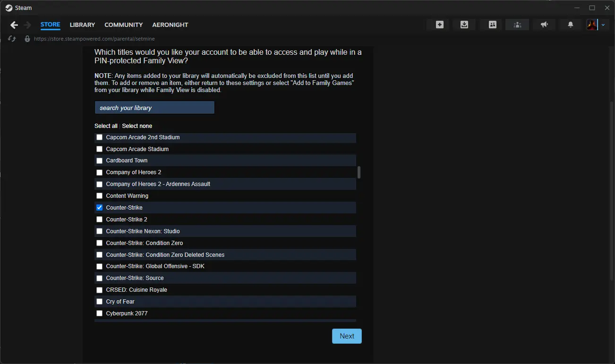Image resolution: width=615 pixels, height=364 pixels.
Task: Enable the Cardboard Town checkbox
Action: [99, 161]
